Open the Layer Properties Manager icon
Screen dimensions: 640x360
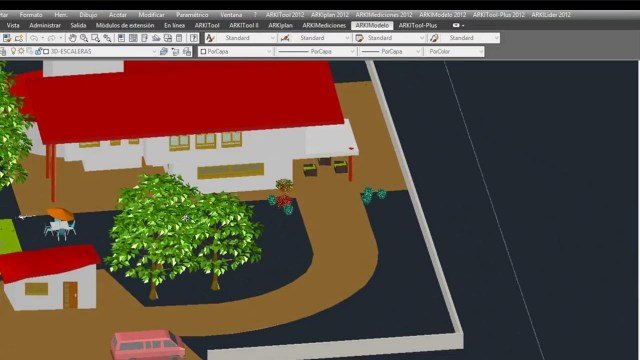(2, 51)
